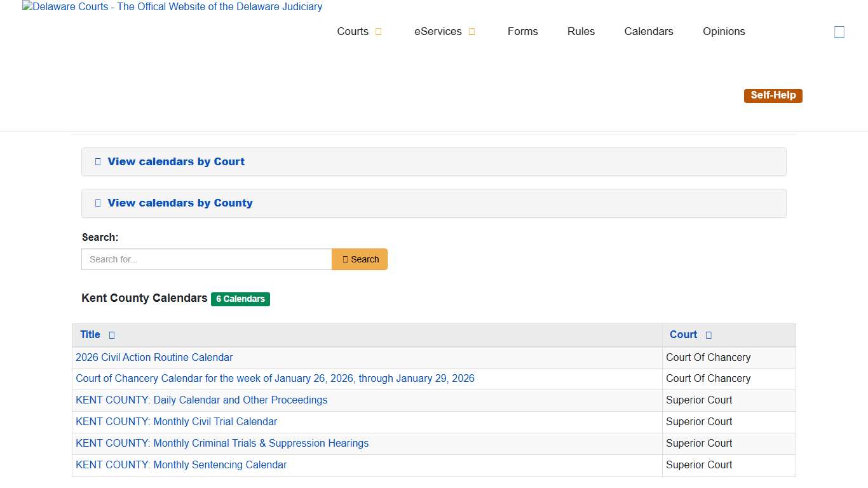Click the calendar icon beside View calendars by Court
The width and height of the screenshot is (868, 488).
click(x=97, y=161)
